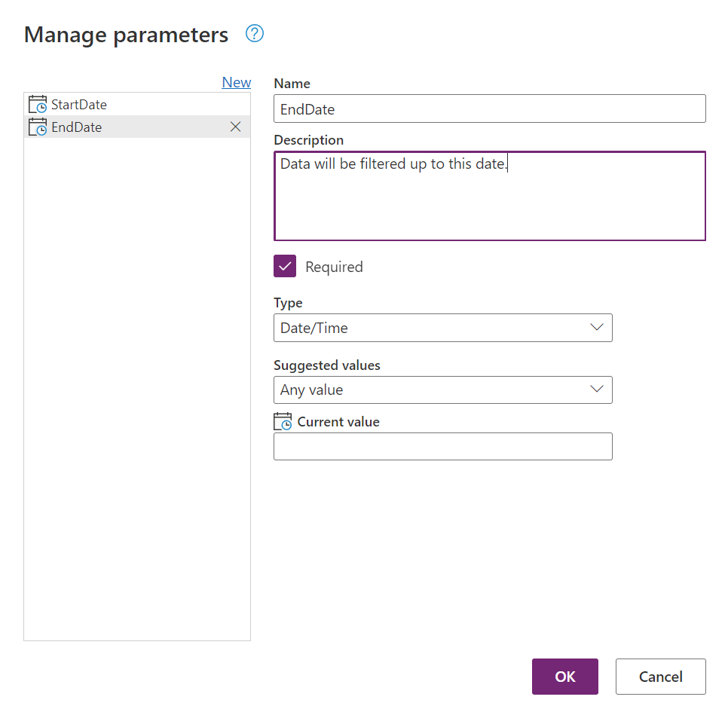Click the StartDate calendar clock icon

click(x=38, y=104)
